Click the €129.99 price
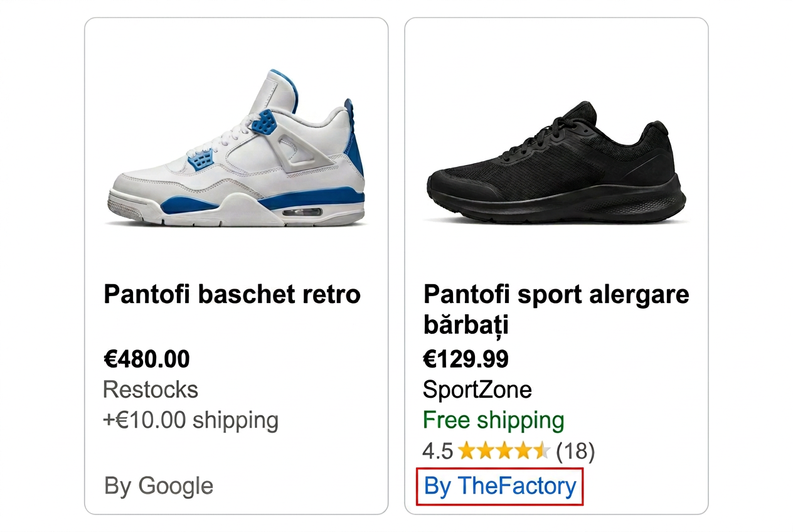 click(x=467, y=359)
